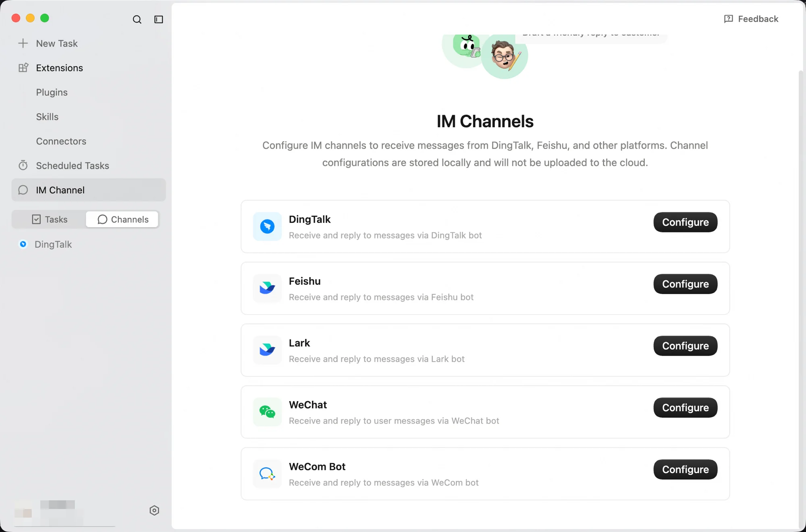Click the Extensions grid icon

click(x=23, y=68)
